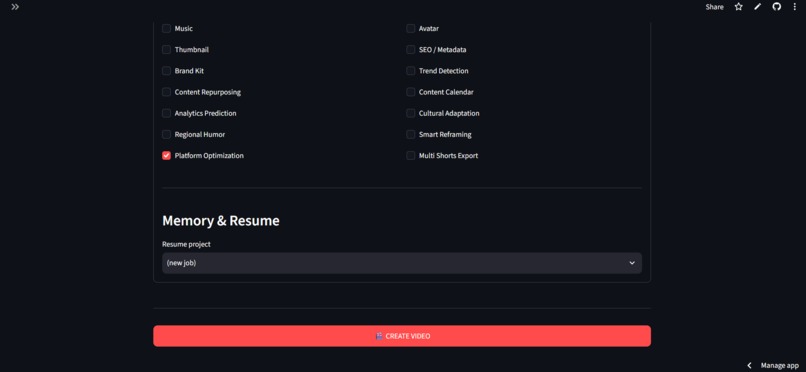Click the Memory & Resume heading
This screenshot has width=806, height=372.
[221, 221]
